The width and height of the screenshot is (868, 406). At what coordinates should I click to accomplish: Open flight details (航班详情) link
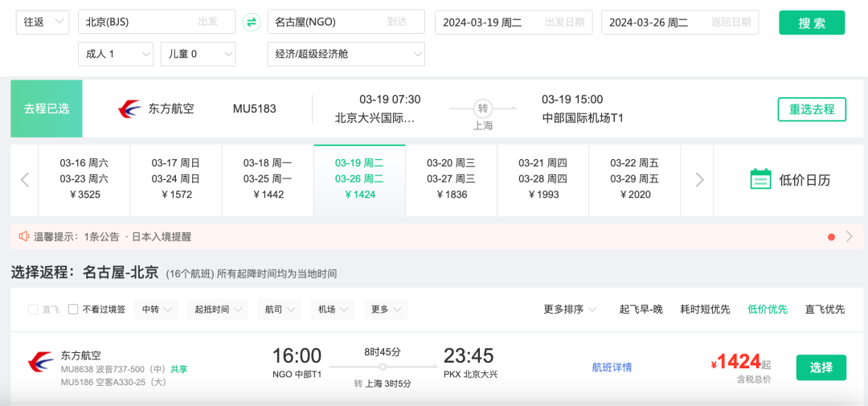coord(612,367)
